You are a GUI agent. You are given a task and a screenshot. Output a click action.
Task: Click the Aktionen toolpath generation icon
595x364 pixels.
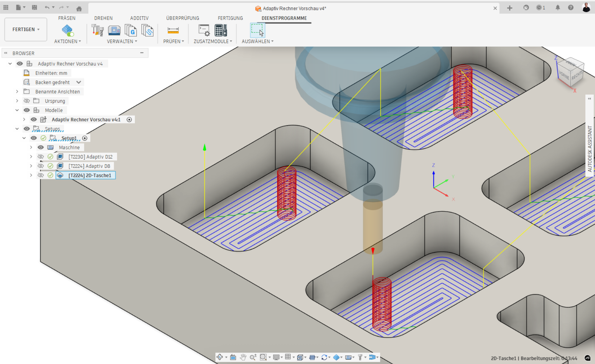(68, 30)
